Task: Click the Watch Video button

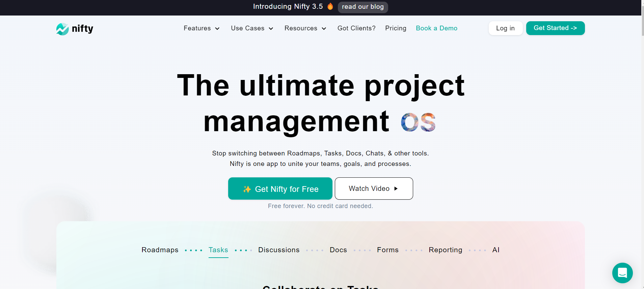Action: pos(374,189)
